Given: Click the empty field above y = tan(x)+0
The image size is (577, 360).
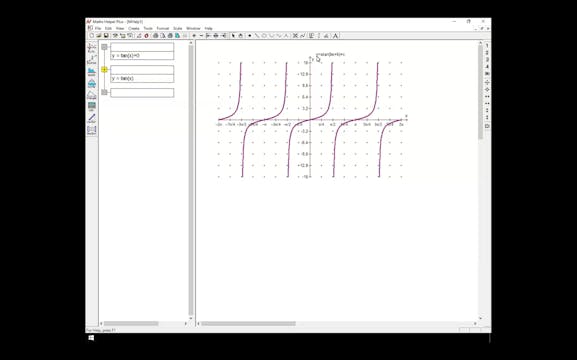Looking at the screenshot, I should click(x=142, y=47).
